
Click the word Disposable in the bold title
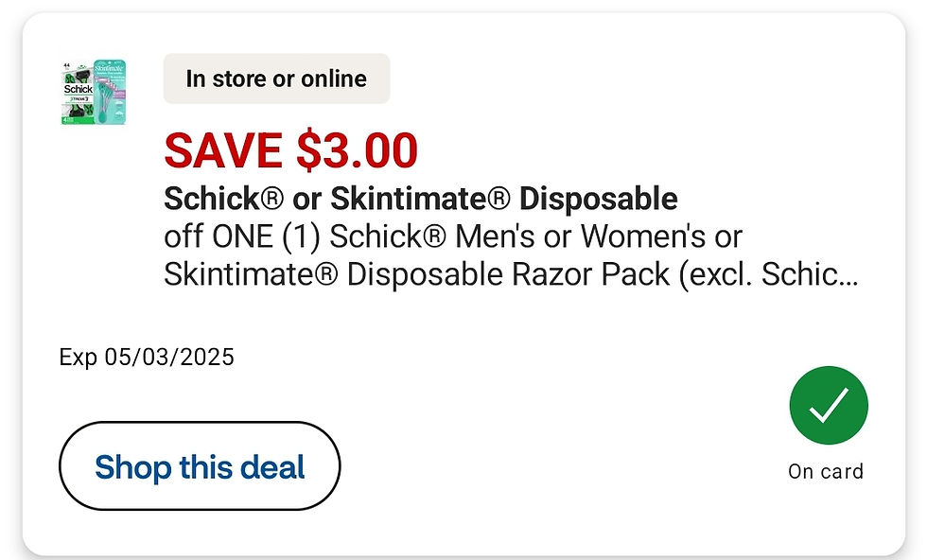[x=599, y=199]
